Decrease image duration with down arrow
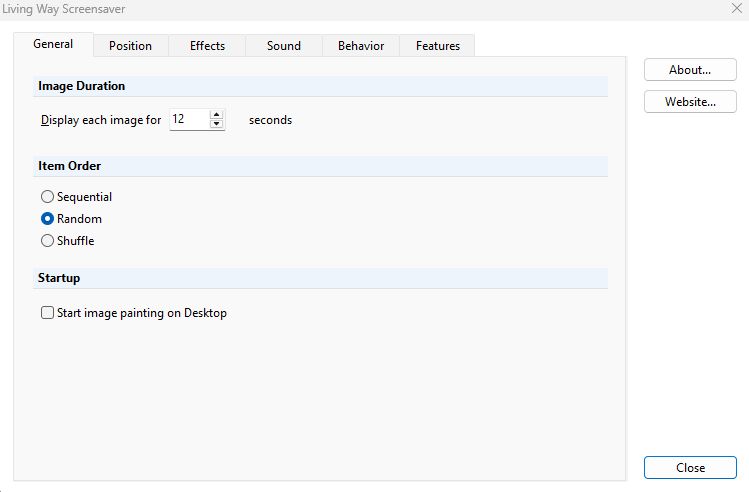This screenshot has height=492, width=749. click(x=217, y=124)
